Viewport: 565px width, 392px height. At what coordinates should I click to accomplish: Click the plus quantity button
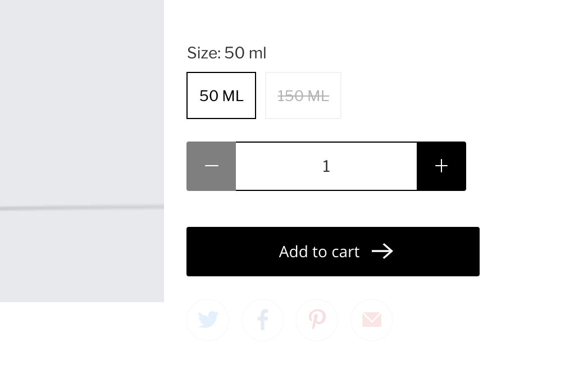click(x=441, y=166)
